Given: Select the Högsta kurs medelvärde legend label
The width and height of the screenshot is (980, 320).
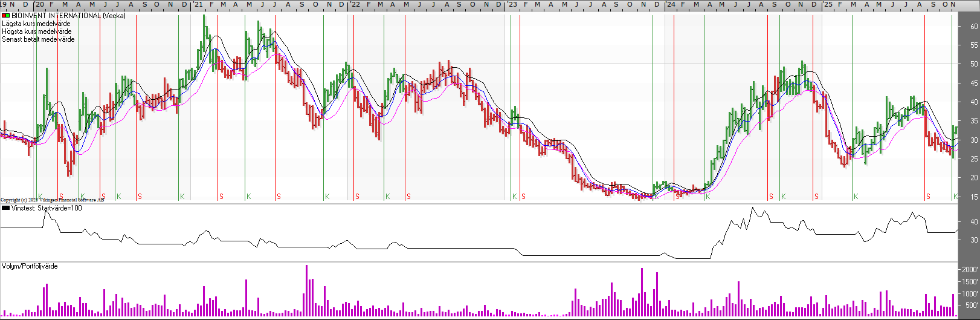Looking at the screenshot, I should (x=36, y=31).
